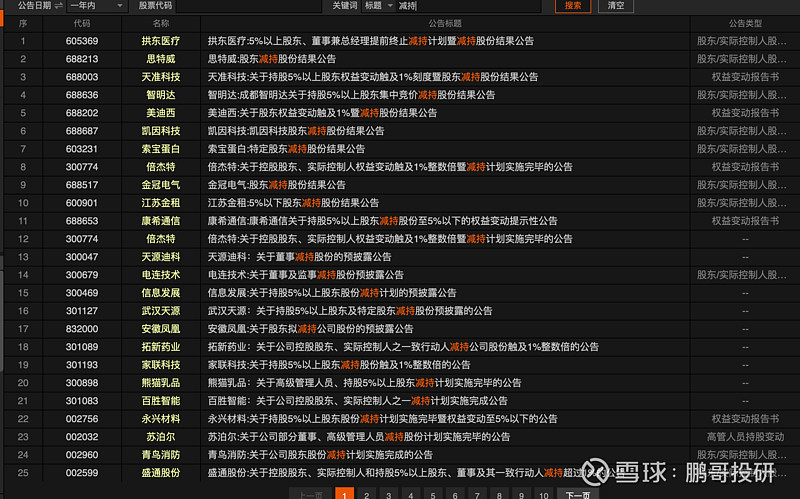Open 智明达 stock name
Screen dimensions: 800x499
pos(161,95)
